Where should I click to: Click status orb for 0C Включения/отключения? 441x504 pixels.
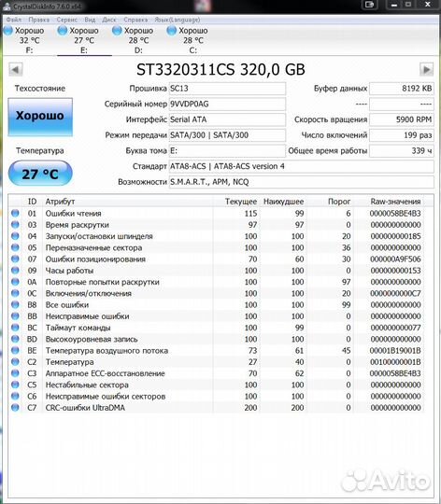point(15,293)
